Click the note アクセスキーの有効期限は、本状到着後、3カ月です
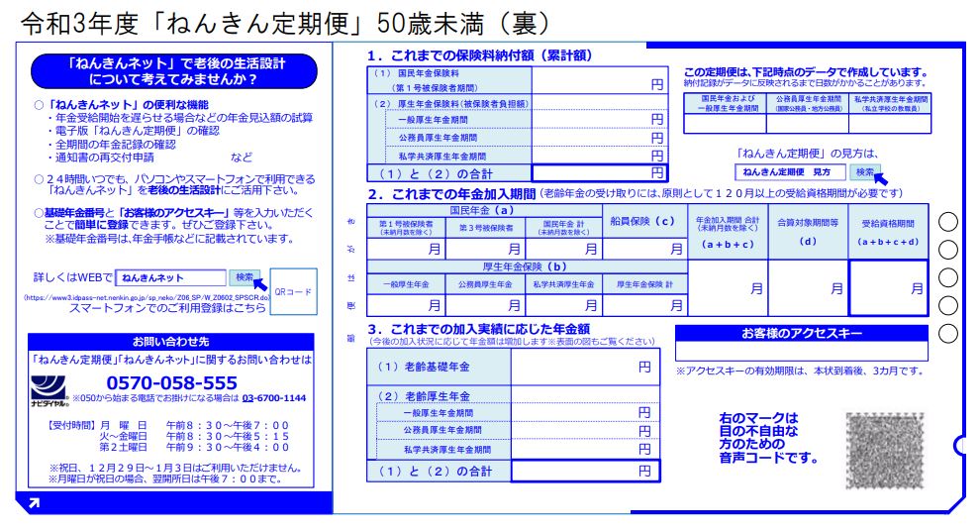 point(800,371)
